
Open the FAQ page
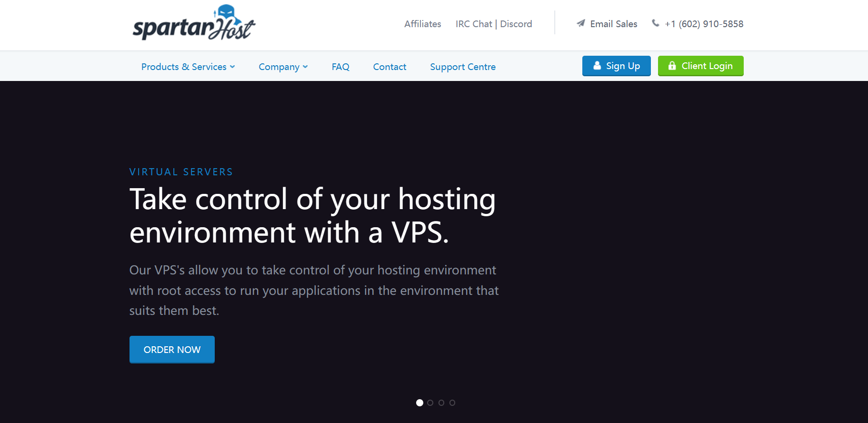(340, 67)
